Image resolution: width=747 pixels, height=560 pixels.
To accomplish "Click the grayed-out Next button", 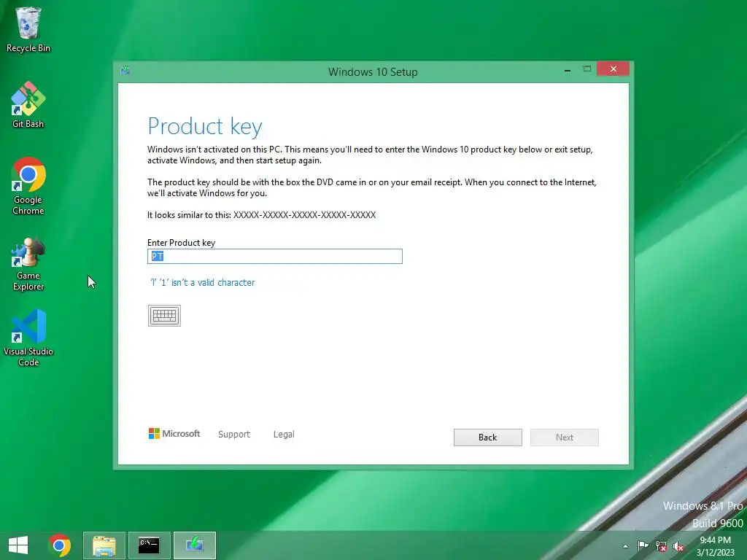I will (564, 437).
